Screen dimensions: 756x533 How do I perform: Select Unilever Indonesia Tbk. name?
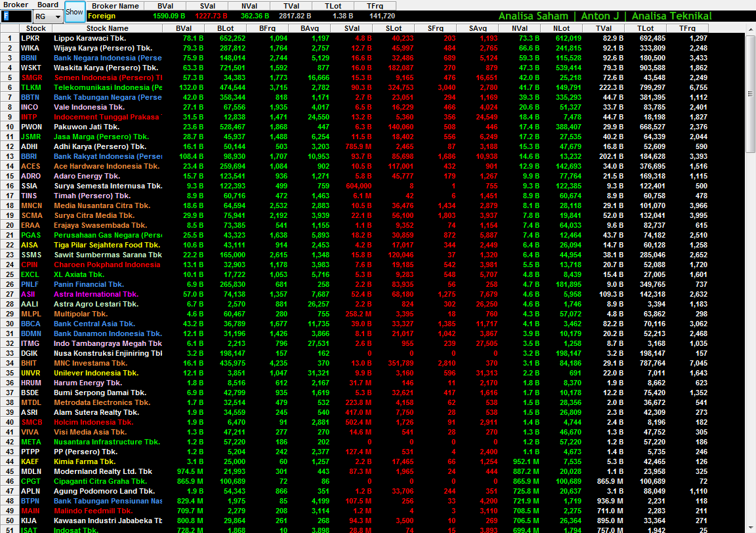pyautogui.click(x=96, y=373)
